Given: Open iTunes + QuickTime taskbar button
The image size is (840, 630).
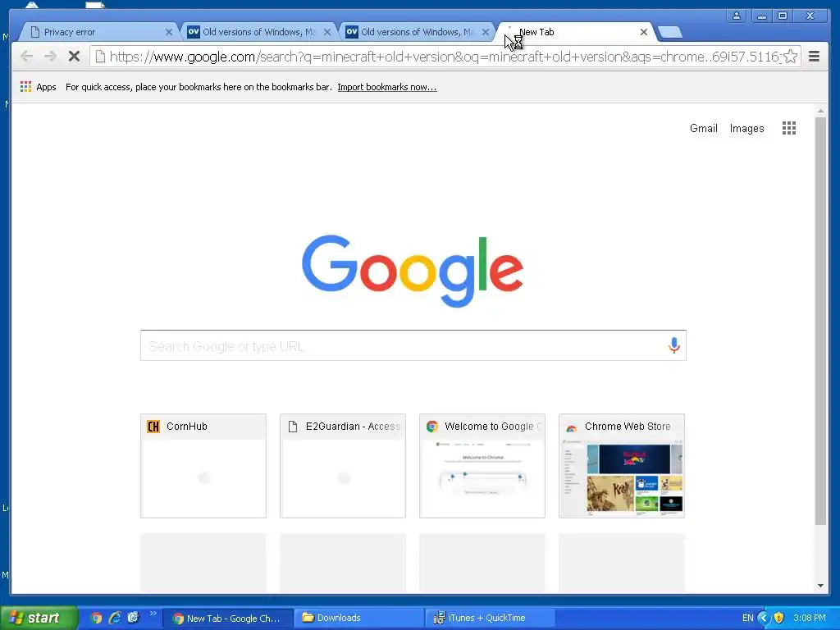Looking at the screenshot, I should click(489, 619).
